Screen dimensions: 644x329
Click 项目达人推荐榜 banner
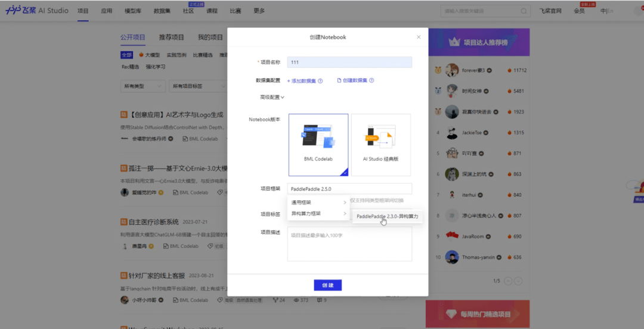click(479, 42)
